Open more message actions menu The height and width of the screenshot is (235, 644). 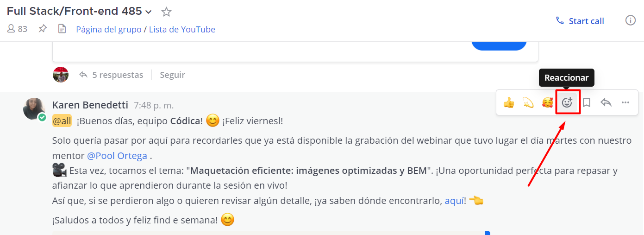coord(625,102)
